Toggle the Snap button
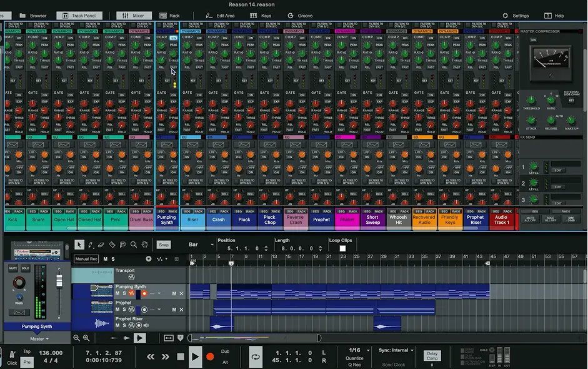This screenshot has width=588, height=369. pyautogui.click(x=164, y=245)
